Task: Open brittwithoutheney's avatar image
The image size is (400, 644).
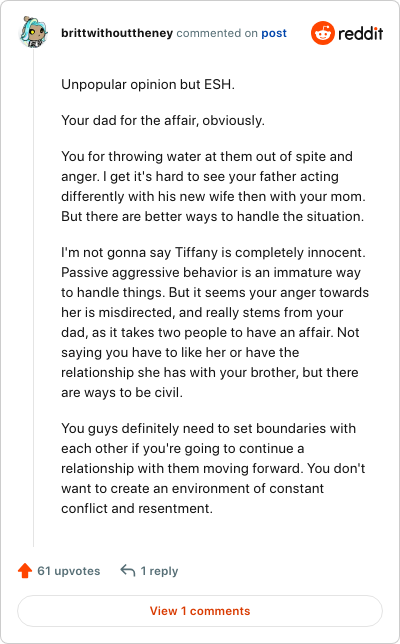Action: 33,32
